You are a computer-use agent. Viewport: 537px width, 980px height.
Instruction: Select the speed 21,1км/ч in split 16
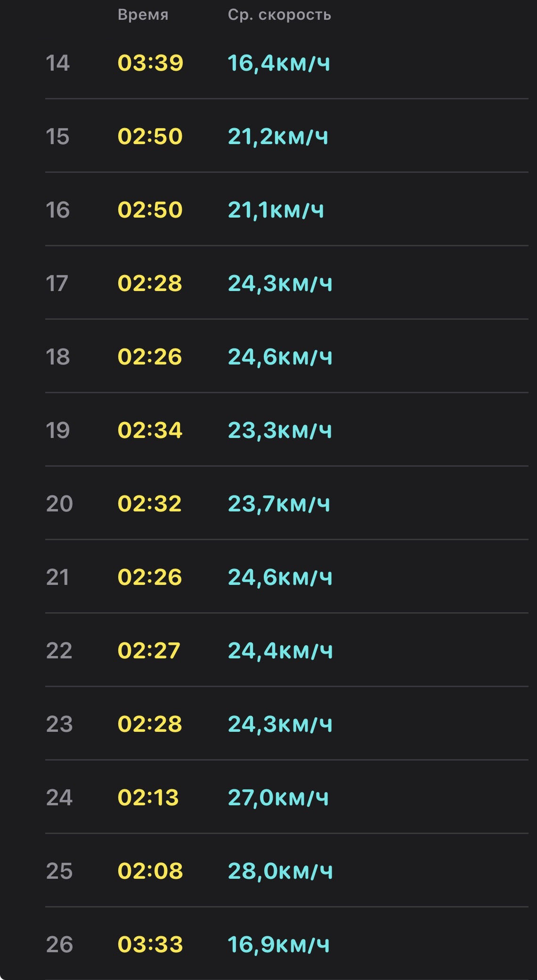276,210
